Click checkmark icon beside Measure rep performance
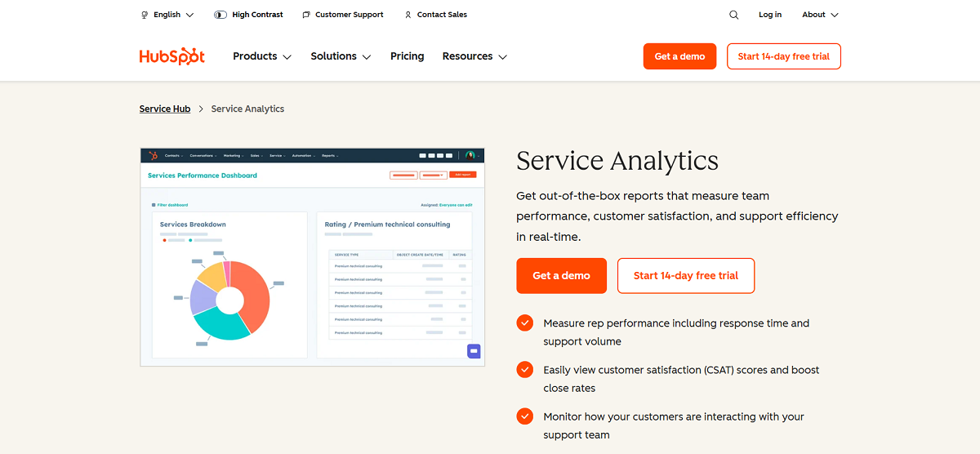Viewport: 980px width, 454px height. point(524,323)
